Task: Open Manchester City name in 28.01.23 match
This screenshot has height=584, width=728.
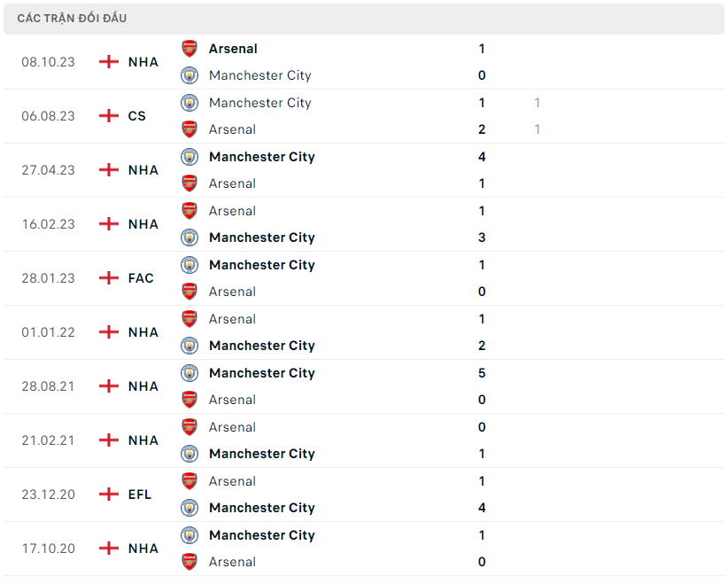Action: (x=261, y=265)
